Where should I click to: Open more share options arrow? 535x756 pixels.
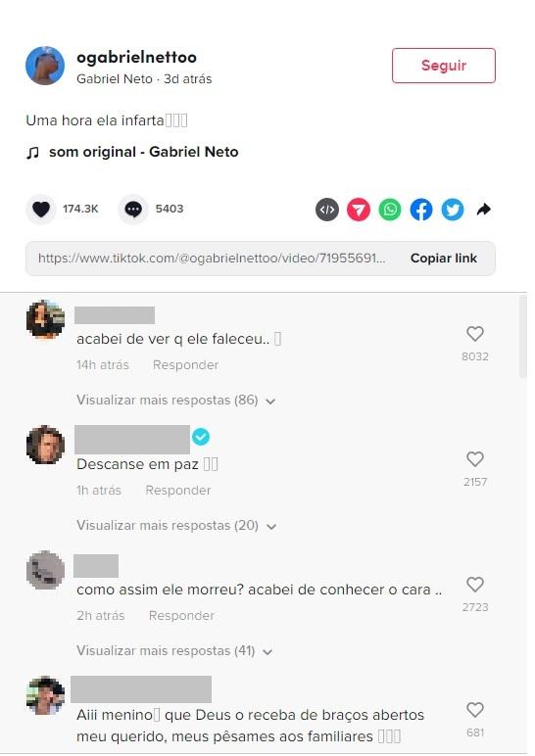pyautogui.click(x=483, y=210)
